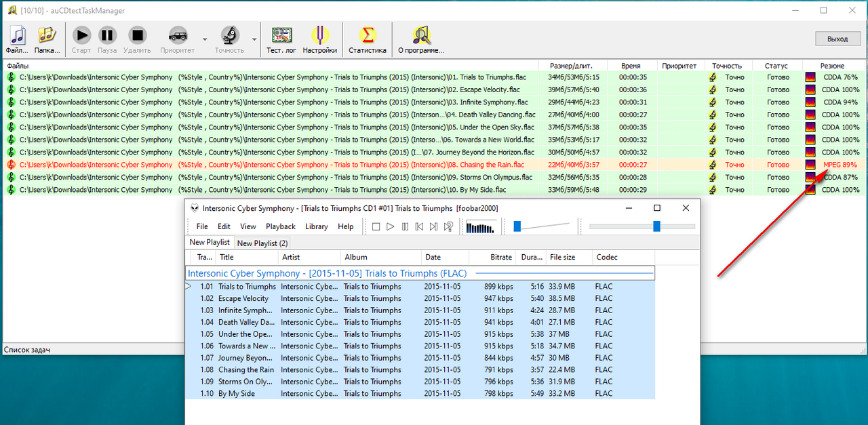Viewport: 868px width, 425px height.
Task: Click the foobar2000 Pause button
Action: pyautogui.click(x=405, y=226)
